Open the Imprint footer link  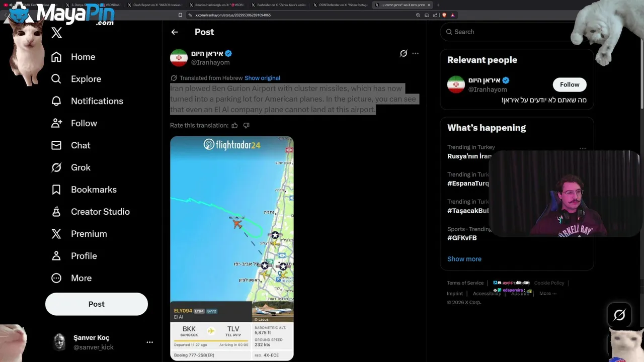pos(455,294)
